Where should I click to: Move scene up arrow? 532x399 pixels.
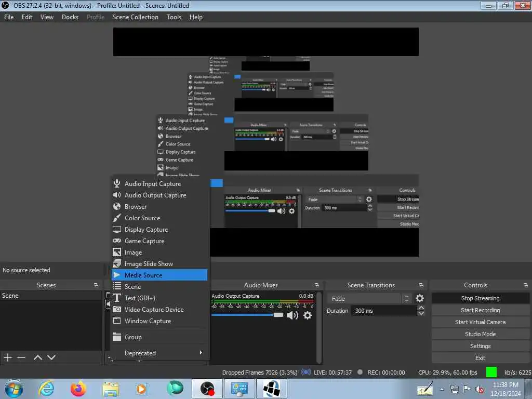tap(38, 357)
